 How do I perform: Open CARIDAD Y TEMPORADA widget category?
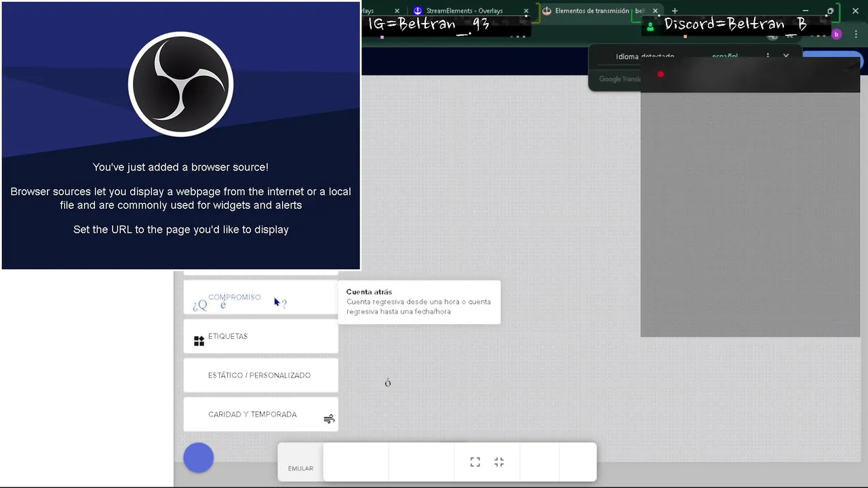tap(260, 414)
